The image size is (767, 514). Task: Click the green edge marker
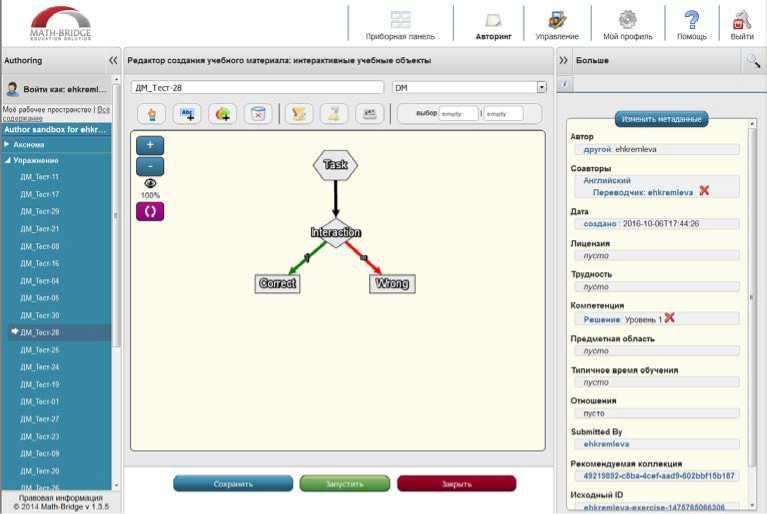click(x=307, y=257)
